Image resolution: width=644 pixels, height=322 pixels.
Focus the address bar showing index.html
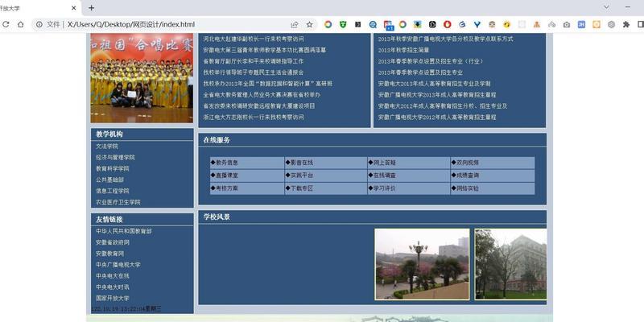[164, 25]
